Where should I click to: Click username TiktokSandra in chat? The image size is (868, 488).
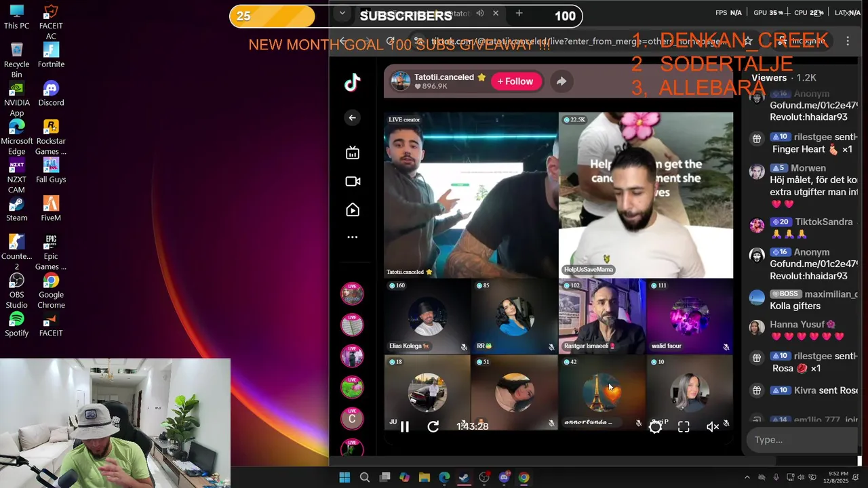click(x=824, y=222)
